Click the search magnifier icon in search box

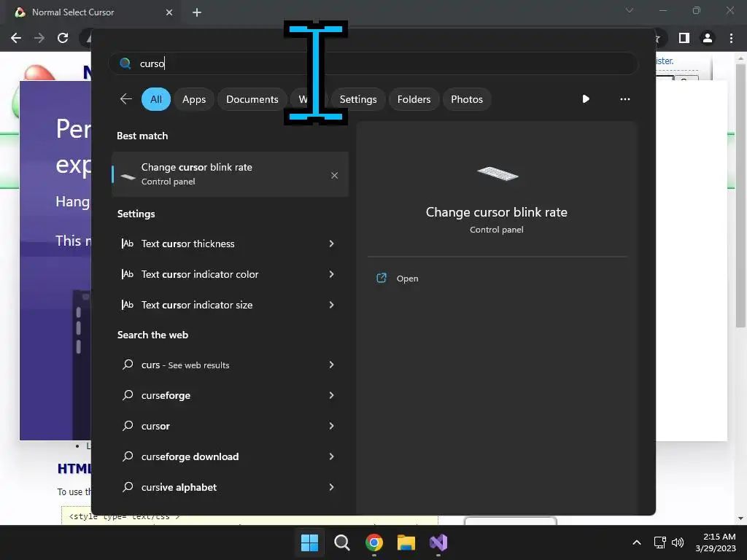[x=125, y=63]
